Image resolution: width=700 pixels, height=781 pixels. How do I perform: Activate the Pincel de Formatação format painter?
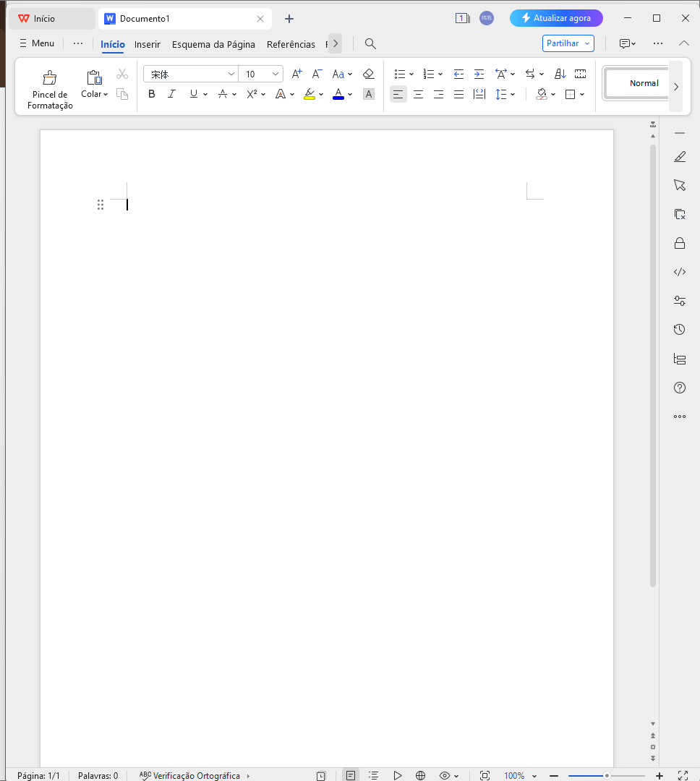pyautogui.click(x=50, y=90)
